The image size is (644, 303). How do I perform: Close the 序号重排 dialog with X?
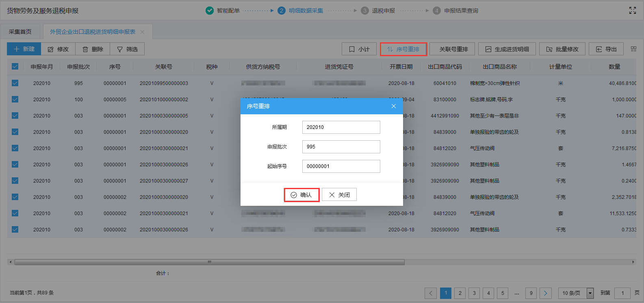393,106
